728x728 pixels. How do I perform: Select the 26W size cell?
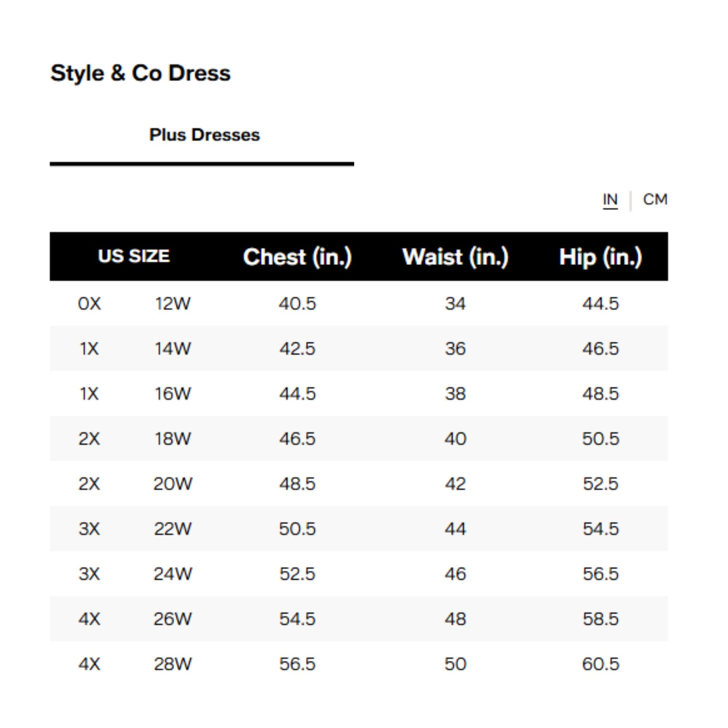(x=173, y=619)
